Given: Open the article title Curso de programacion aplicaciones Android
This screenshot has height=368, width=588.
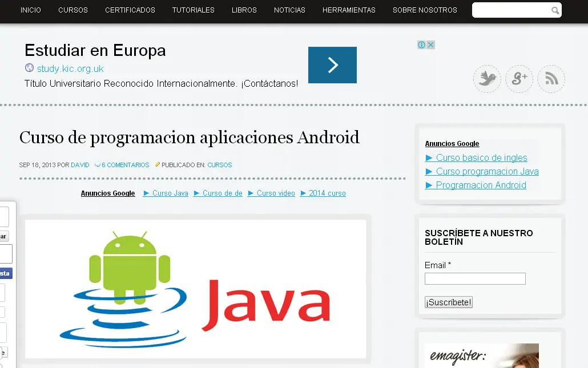Looking at the screenshot, I should (190, 137).
